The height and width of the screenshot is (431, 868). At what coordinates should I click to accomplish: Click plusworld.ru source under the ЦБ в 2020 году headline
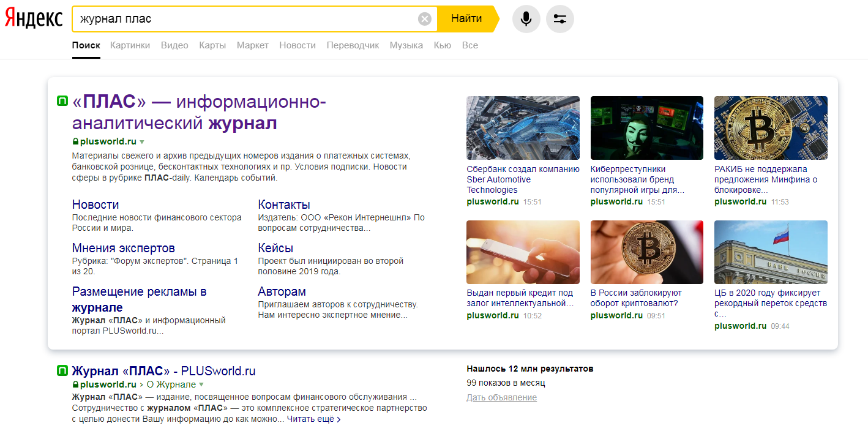(x=741, y=326)
